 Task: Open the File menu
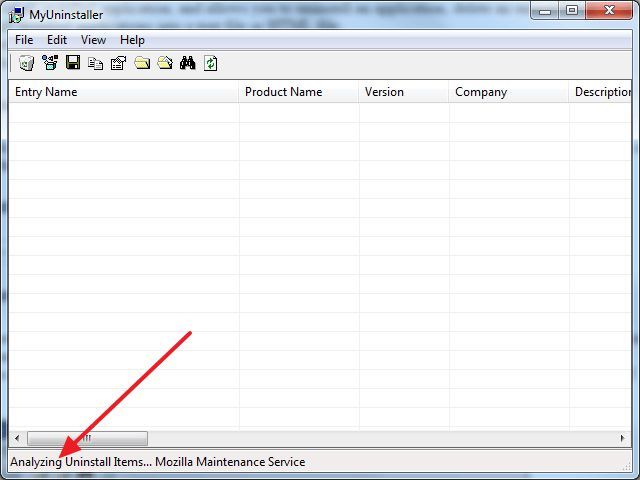click(x=24, y=40)
